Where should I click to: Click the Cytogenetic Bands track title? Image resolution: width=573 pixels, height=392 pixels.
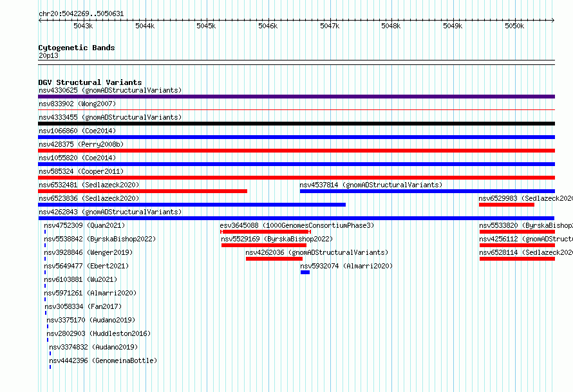(x=77, y=48)
